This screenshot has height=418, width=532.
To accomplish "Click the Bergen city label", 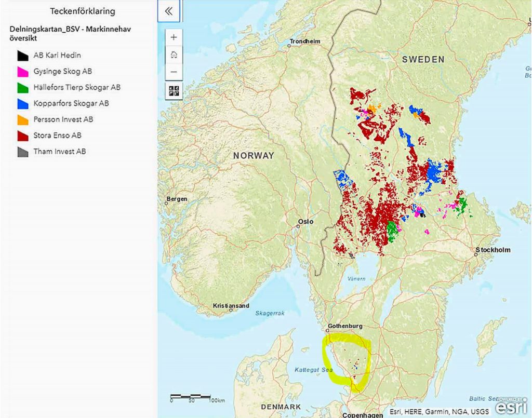I will pos(177,199).
